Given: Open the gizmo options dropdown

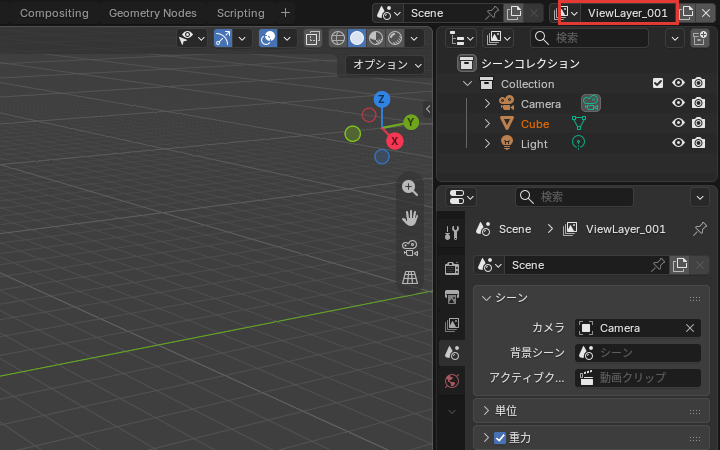Looking at the screenshot, I should tap(242, 38).
